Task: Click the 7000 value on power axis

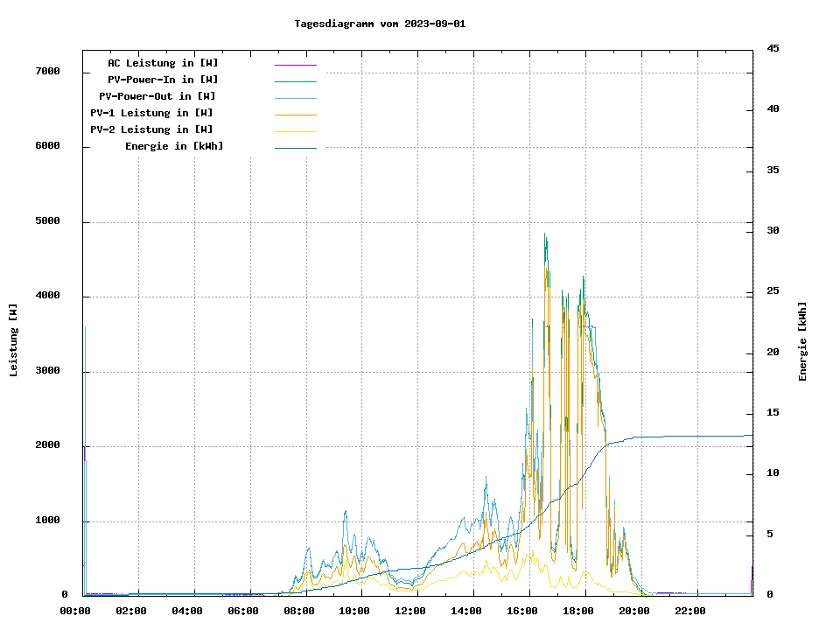Action: pos(47,71)
